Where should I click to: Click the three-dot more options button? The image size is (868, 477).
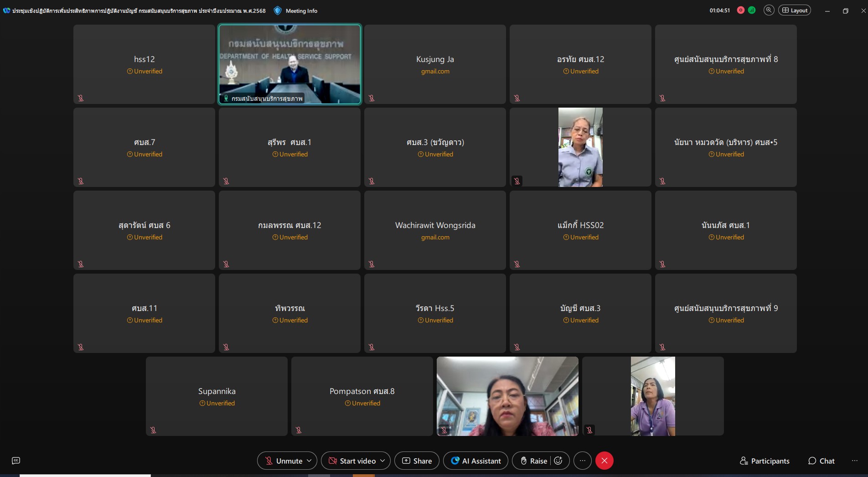[x=582, y=461]
